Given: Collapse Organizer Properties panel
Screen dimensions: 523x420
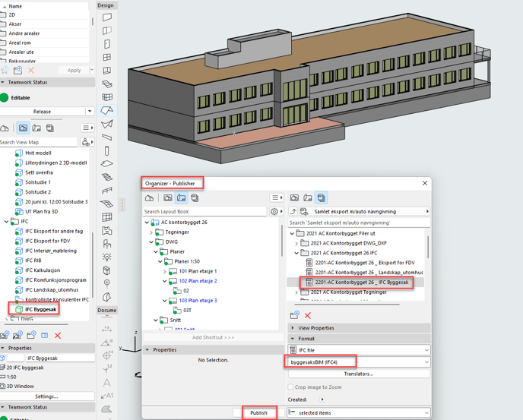Looking at the screenshot, I should click(147, 349).
